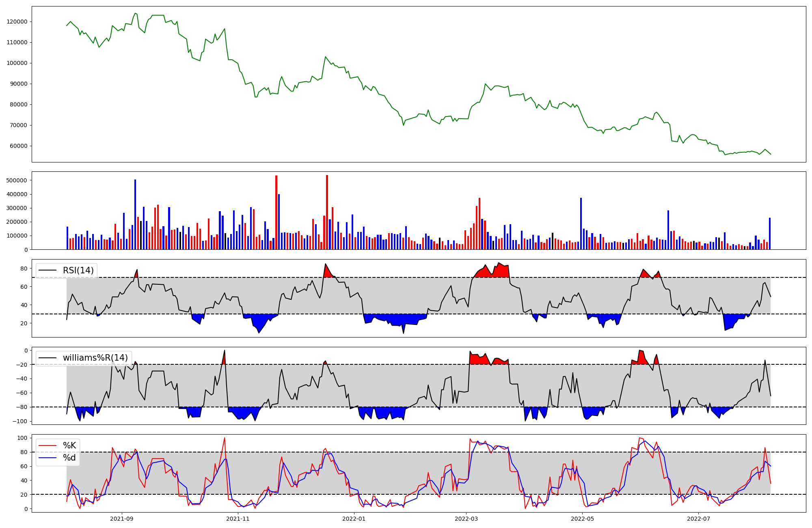
Task: Click the %d legend entry text
Action: (x=69, y=458)
